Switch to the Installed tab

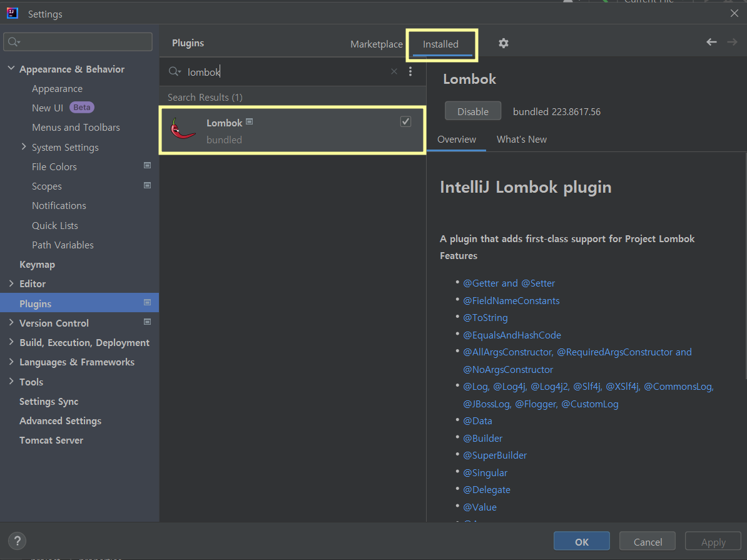(x=440, y=44)
